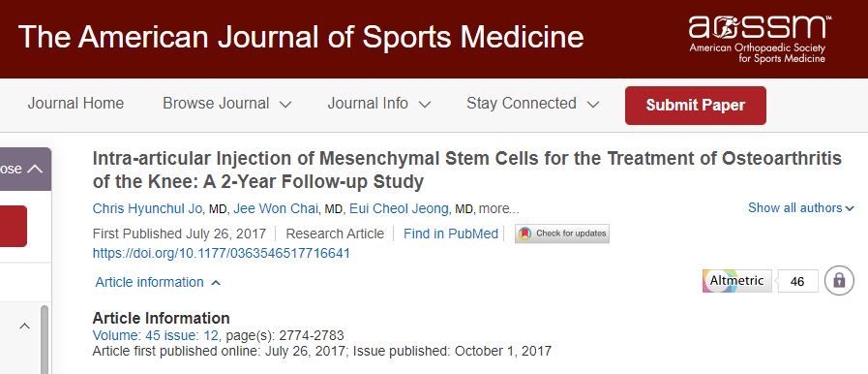Open author Jee Won Chai
868x374 pixels.
[x=276, y=209]
